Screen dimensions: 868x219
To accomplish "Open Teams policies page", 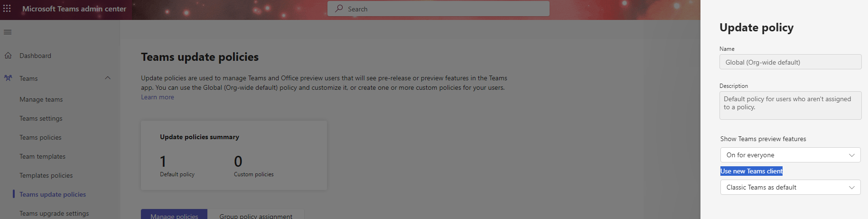I will (x=40, y=137).
